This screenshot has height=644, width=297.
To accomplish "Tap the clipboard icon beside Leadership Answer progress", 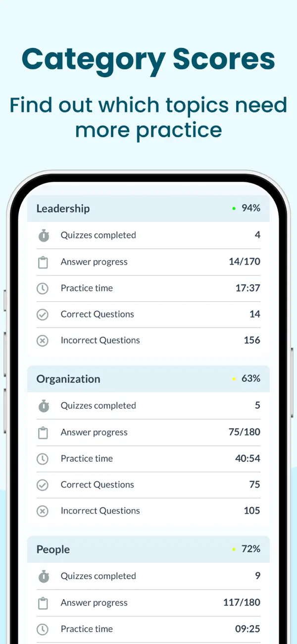I will pos(44,263).
